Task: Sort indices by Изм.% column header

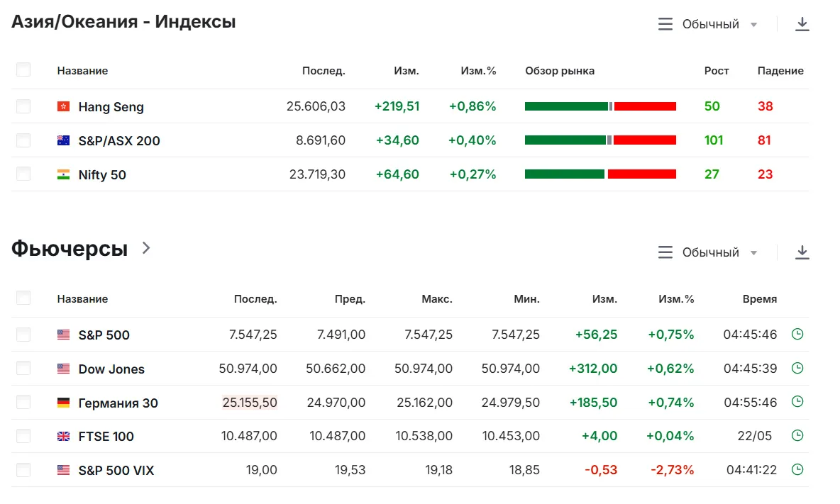Action: click(478, 71)
